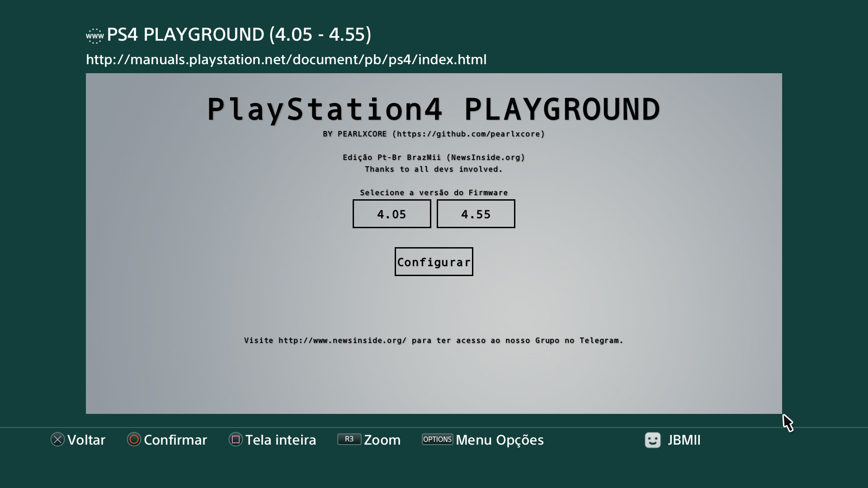868x488 pixels.
Task: Click the Edição Pt-Br BrazMii text
Action: tap(434, 157)
